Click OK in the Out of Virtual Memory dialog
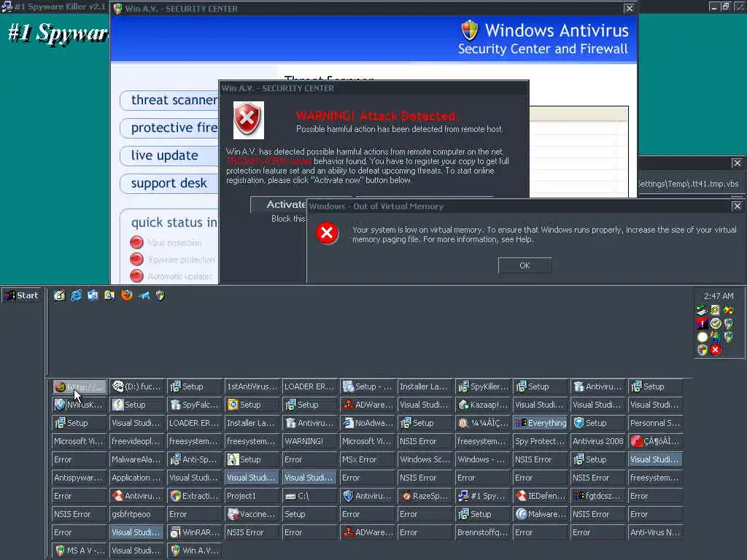The width and height of the screenshot is (747, 560). [x=525, y=265]
